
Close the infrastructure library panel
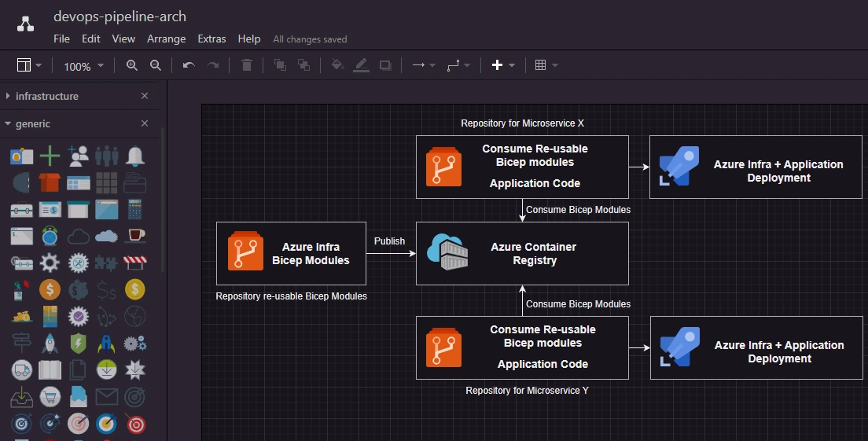(x=145, y=96)
